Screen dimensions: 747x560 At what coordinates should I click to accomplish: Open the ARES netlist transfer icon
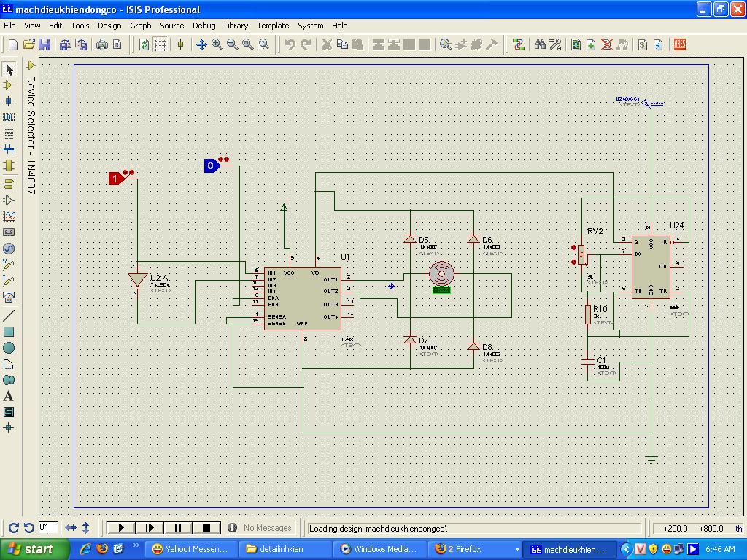[679, 44]
